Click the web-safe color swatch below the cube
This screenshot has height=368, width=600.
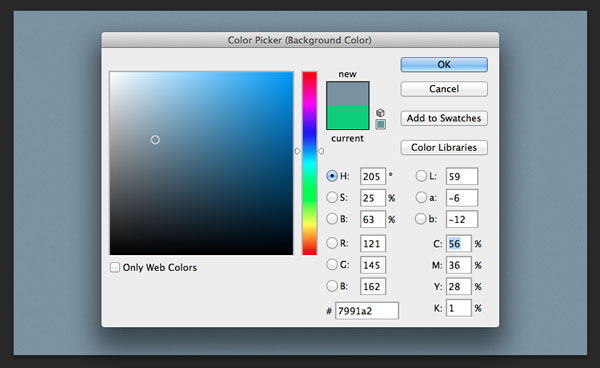tap(380, 124)
